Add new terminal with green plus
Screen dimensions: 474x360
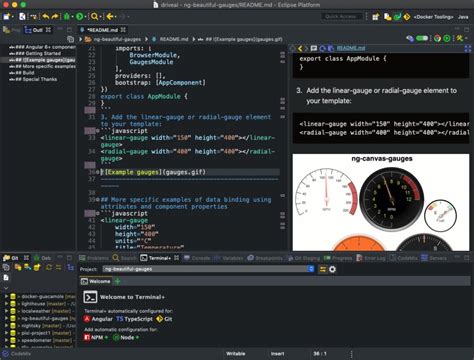click(117, 281)
